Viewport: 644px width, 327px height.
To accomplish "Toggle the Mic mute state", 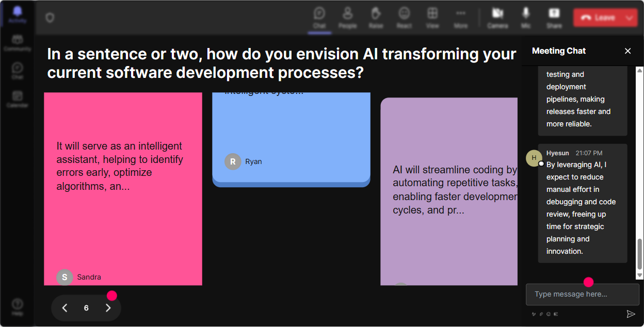I will 526,18.
